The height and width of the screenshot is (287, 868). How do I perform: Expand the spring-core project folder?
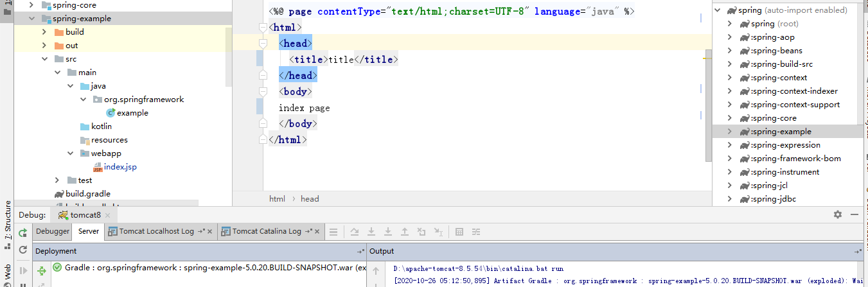coord(31,5)
